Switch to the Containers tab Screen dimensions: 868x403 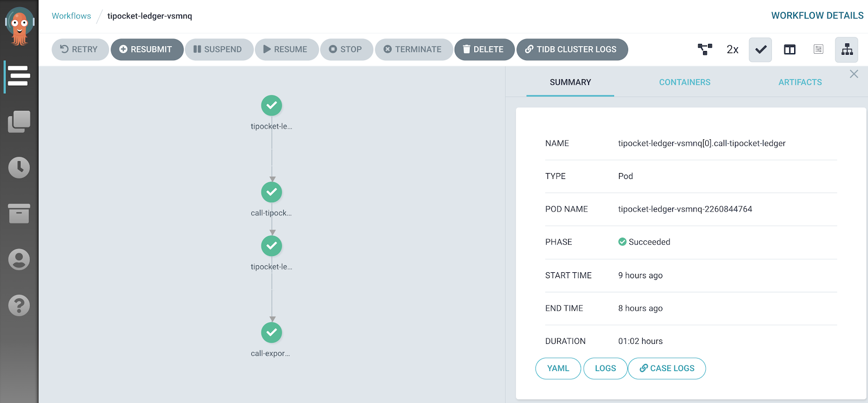coord(684,82)
